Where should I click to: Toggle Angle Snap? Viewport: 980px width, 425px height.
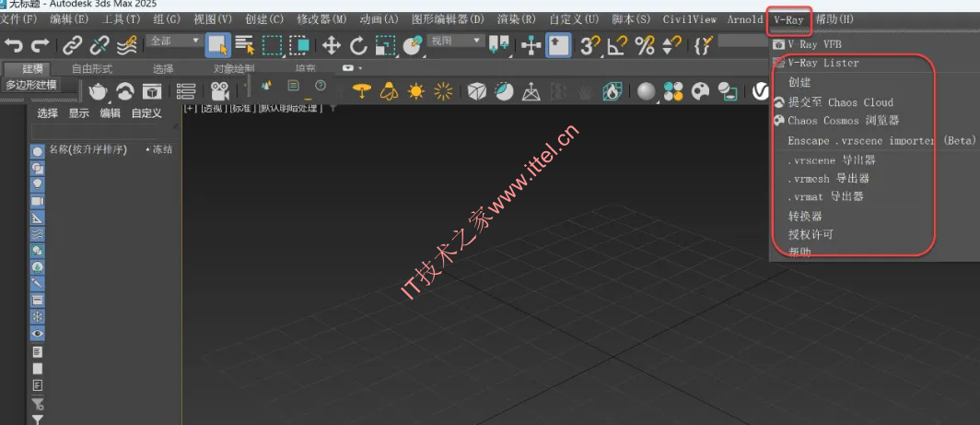point(617,45)
